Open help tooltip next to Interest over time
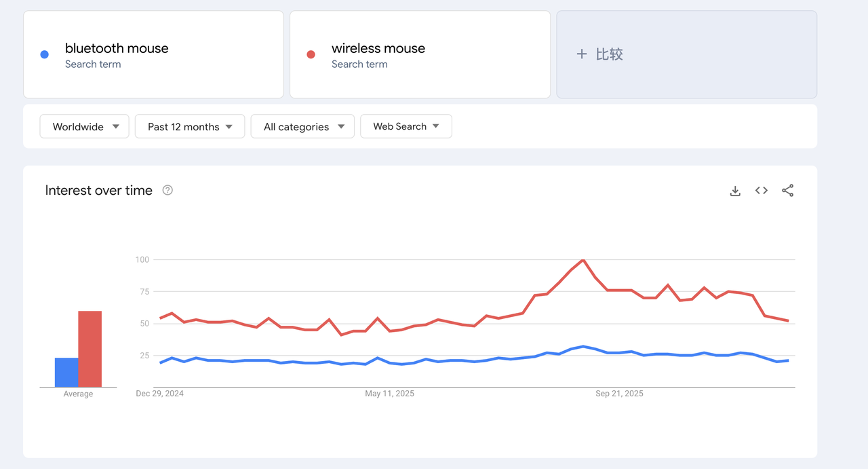This screenshot has width=868, height=469. [167, 190]
